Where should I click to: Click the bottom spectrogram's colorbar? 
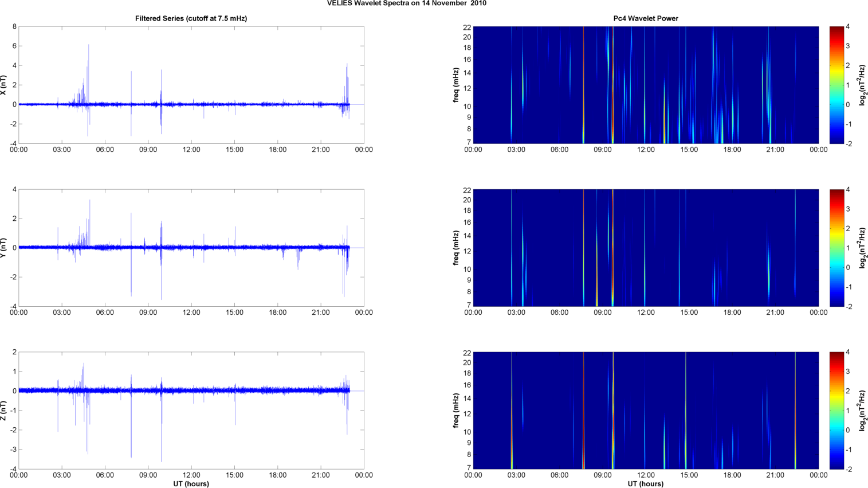click(836, 411)
